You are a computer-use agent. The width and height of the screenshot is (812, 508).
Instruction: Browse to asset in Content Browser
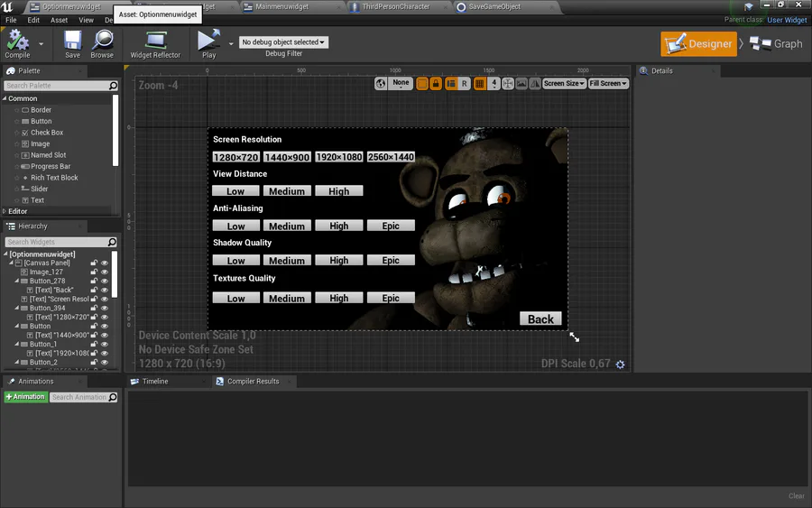pos(102,44)
